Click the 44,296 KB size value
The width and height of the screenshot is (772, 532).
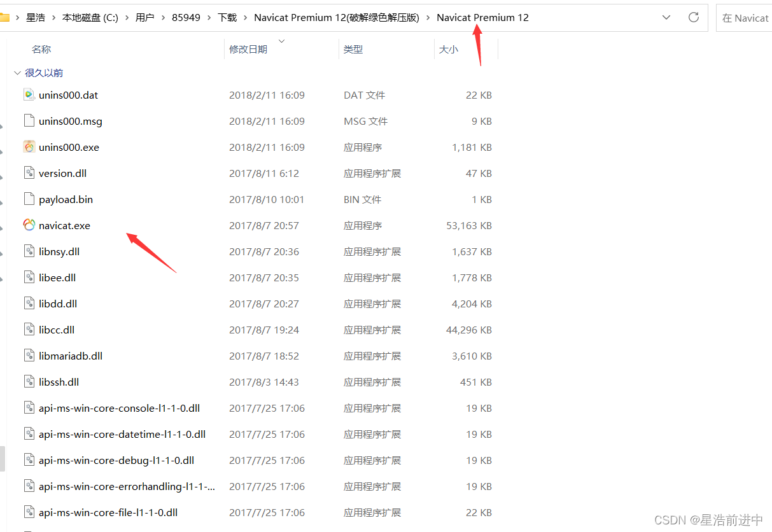tap(469, 330)
